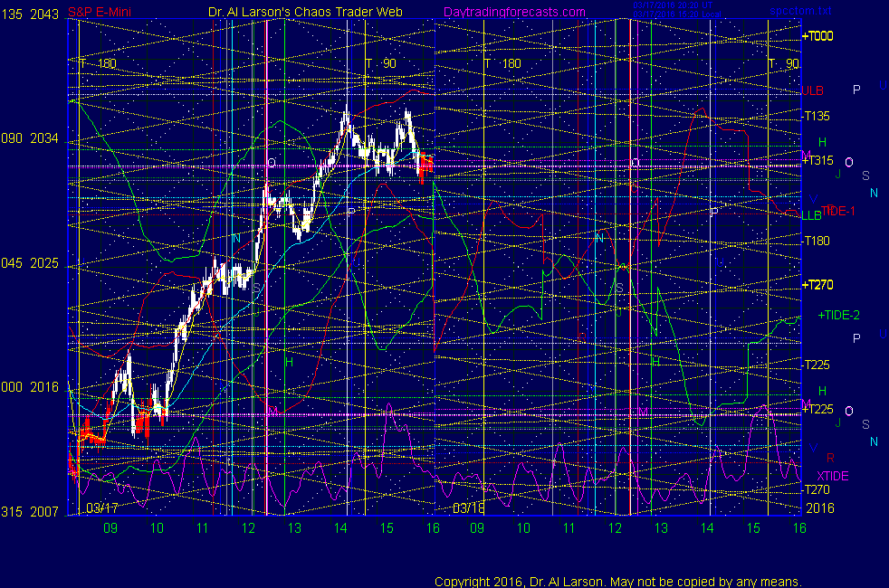Viewport: 889px width, 588px height.
Task: Select the '-T180' line label
Action: coord(816,241)
